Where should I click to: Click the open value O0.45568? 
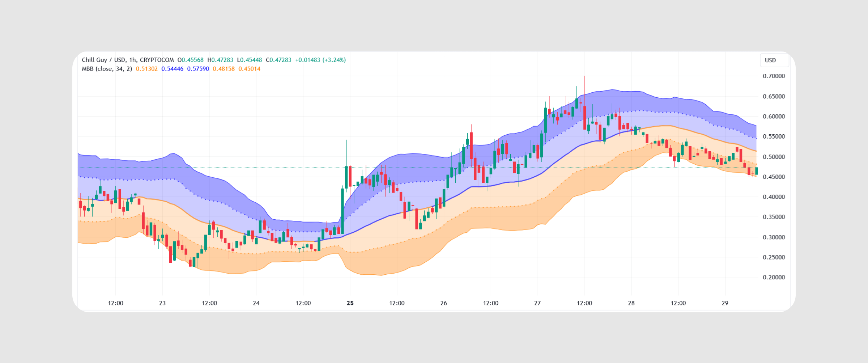click(x=190, y=60)
